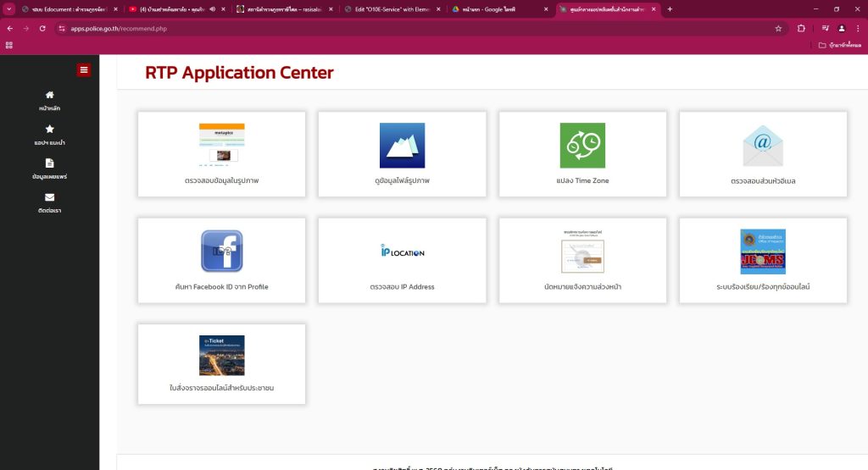The image size is (868, 470).
Task: Click the contact us envelope in sidebar
Action: tap(49, 202)
